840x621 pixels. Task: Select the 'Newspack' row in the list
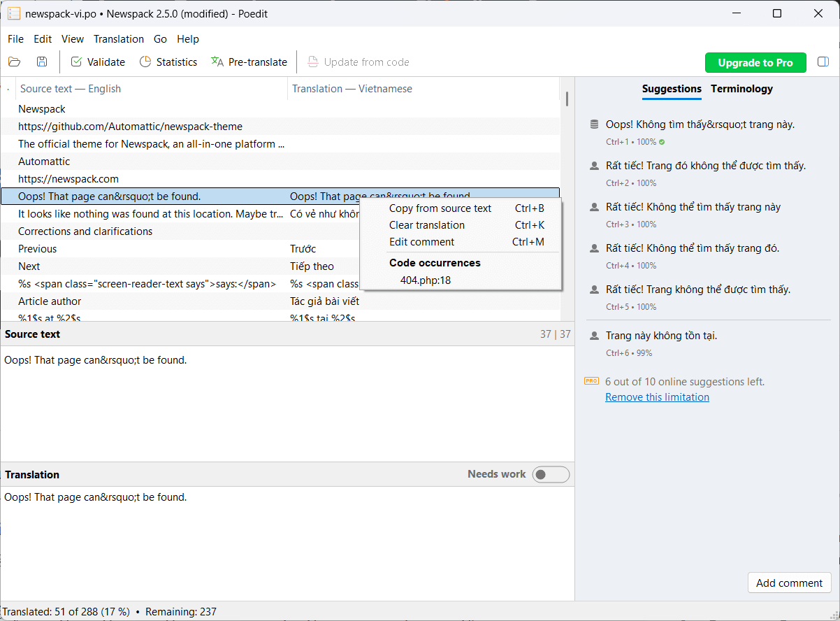click(x=280, y=109)
